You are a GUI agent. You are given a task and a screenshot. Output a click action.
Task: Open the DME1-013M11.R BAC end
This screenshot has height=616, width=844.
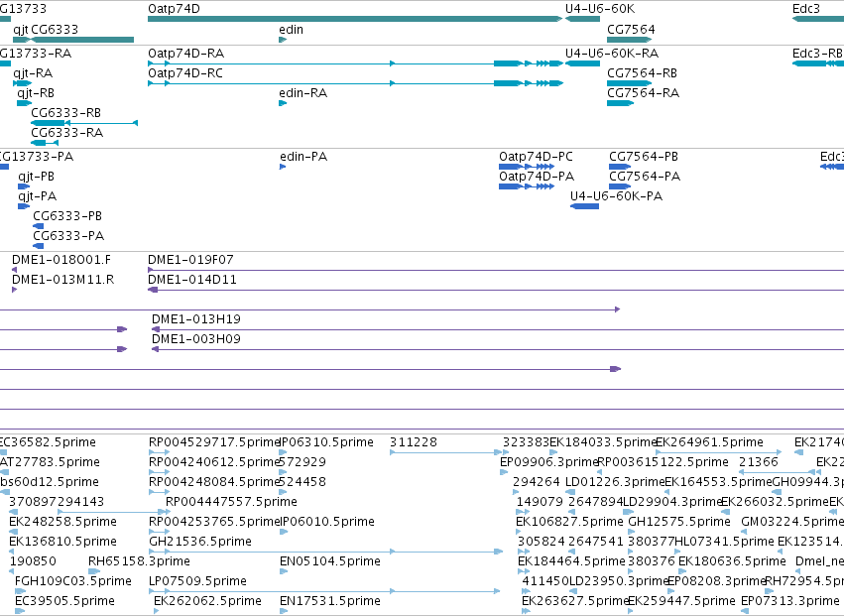coord(15,290)
